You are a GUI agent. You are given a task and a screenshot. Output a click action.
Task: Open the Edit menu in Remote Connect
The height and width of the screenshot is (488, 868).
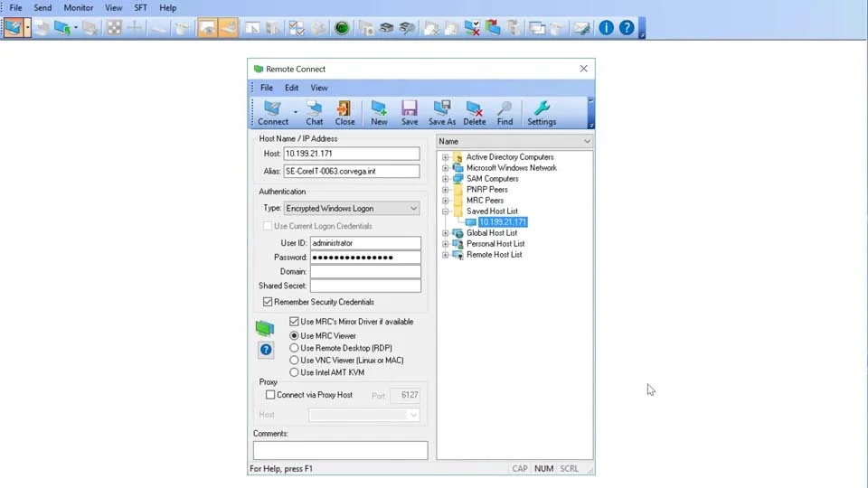coord(291,88)
